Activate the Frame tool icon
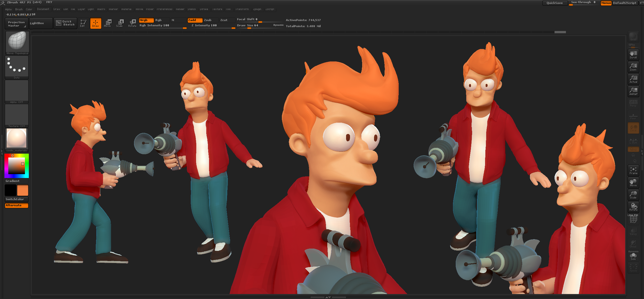Image resolution: width=644 pixels, height=299 pixels. [633, 171]
